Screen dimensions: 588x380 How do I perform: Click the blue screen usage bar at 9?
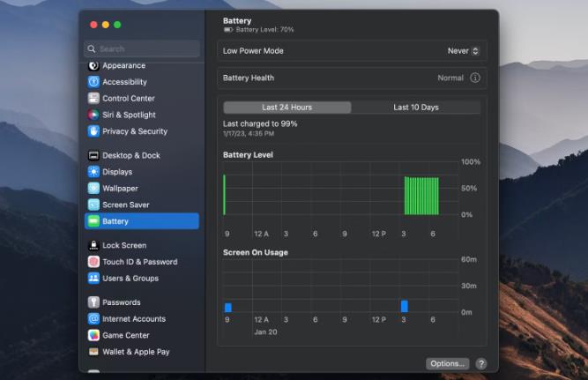coord(228,308)
